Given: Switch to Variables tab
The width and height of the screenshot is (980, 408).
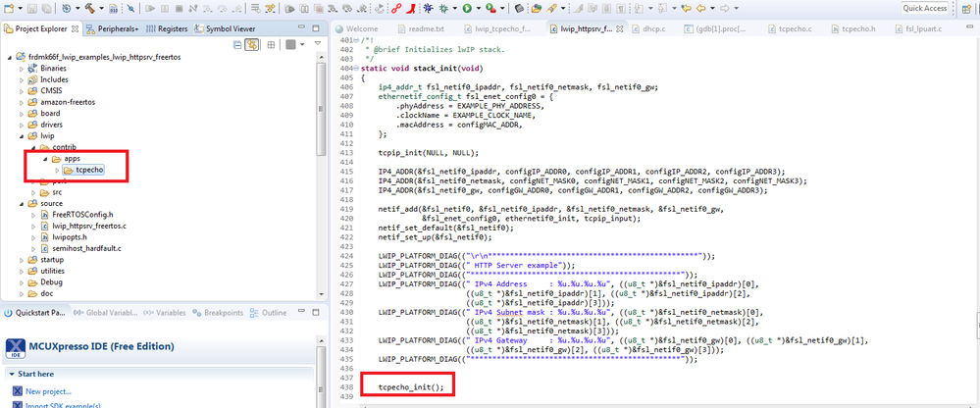Looking at the screenshot, I should [165, 313].
